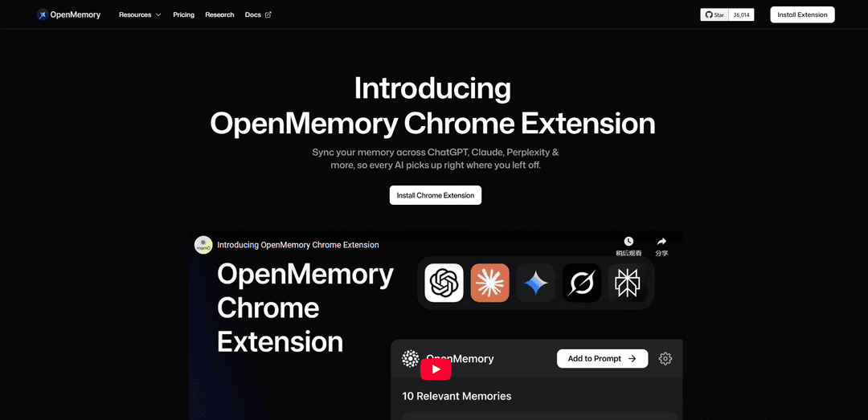Click the settings gear in video
Viewport: 868px width, 420px height.
pyautogui.click(x=665, y=359)
